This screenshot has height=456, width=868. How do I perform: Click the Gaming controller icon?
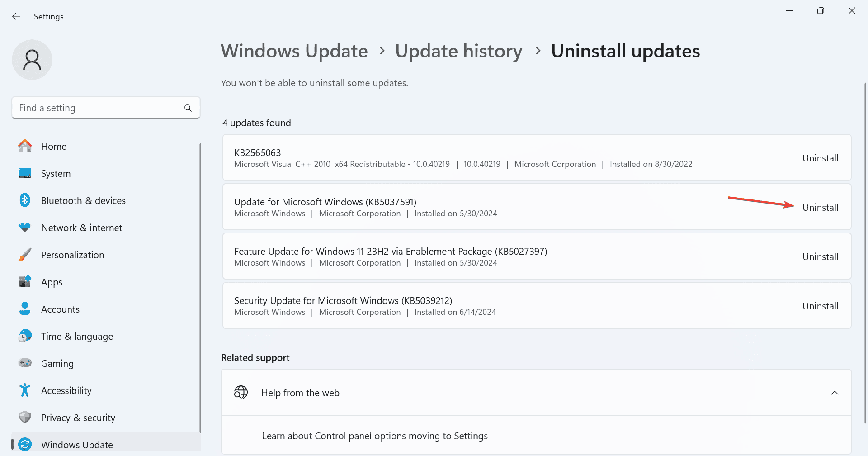[x=25, y=363]
